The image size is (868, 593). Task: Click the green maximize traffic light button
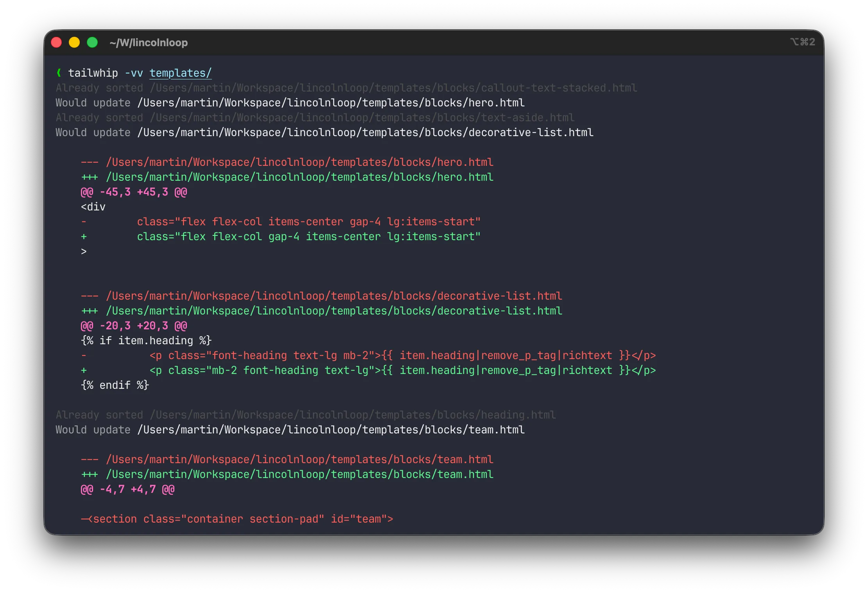click(92, 42)
